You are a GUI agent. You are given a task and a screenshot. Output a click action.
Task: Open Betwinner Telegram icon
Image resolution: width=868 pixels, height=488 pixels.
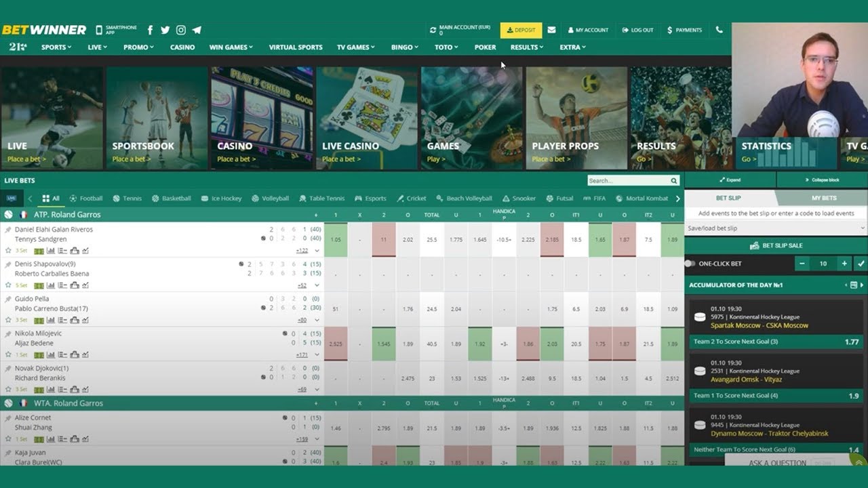click(197, 30)
